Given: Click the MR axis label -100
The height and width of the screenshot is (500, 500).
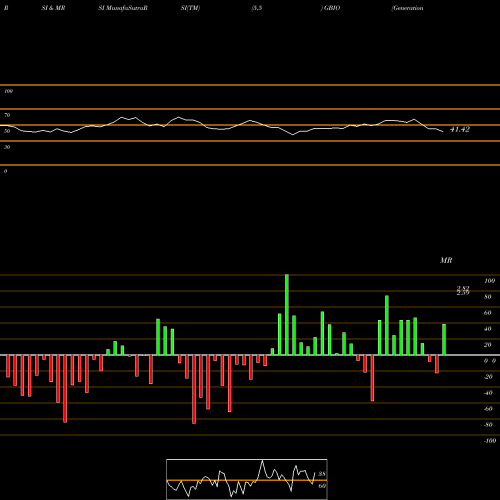Looking at the screenshot, I should pos(490,441).
